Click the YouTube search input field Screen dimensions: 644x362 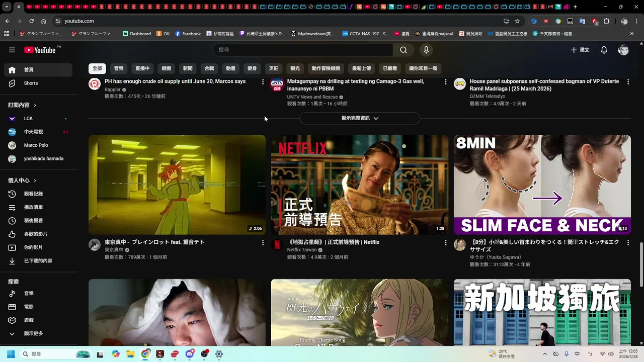point(303,50)
